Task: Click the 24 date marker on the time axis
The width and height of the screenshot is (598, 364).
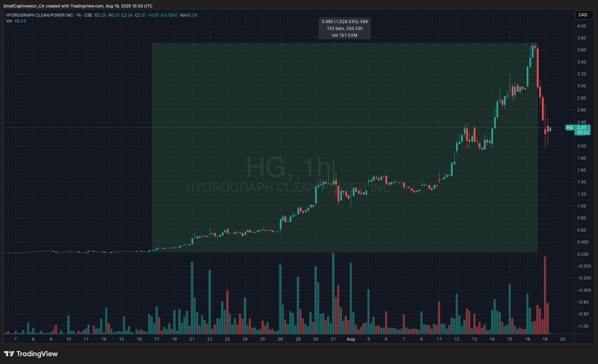Action: [x=245, y=339]
